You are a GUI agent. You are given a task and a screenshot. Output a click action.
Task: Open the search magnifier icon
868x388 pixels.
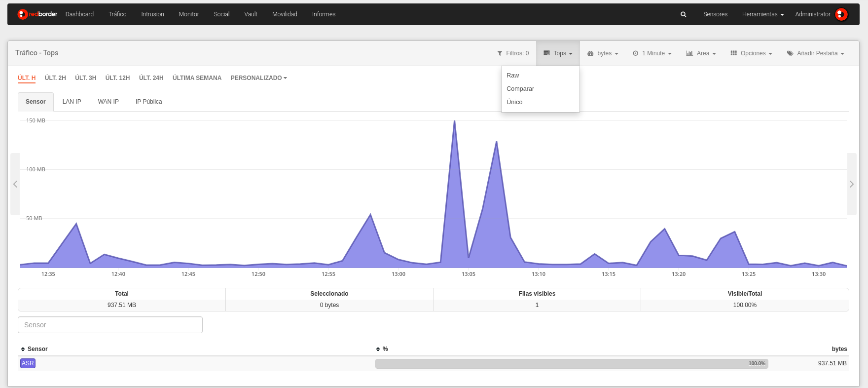tap(684, 14)
